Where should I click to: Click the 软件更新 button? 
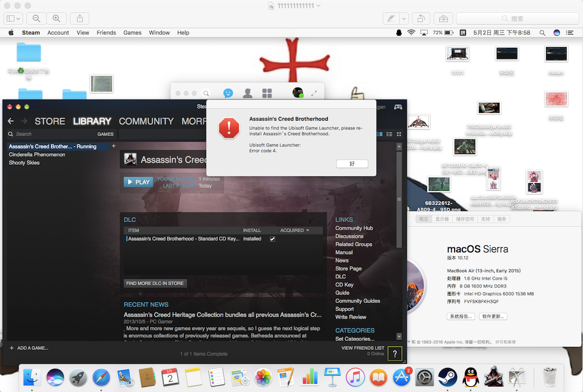pos(493,317)
